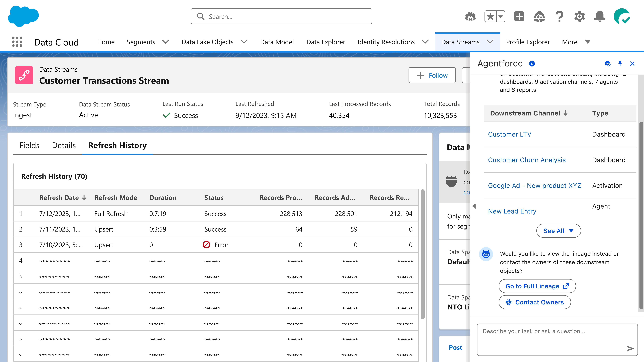Open the user profile avatar
Screen dimensions: 644x362
622,16
